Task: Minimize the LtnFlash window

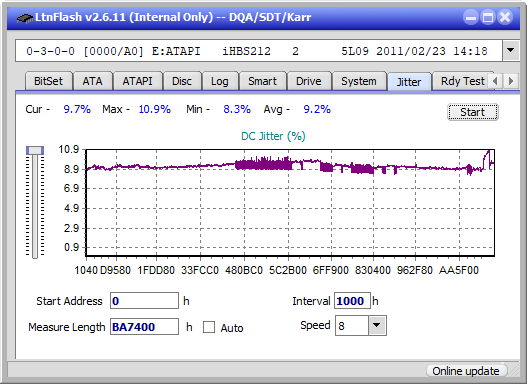Action: click(x=471, y=17)
